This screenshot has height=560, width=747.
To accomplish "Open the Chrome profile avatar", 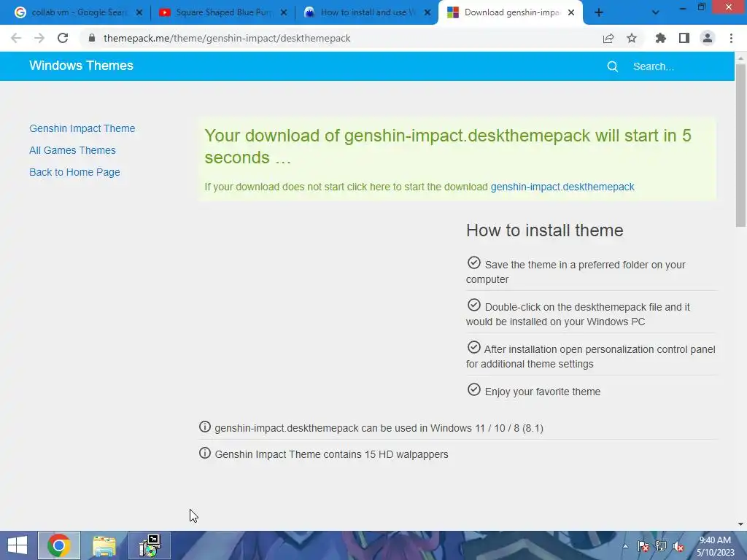I will click(708, 38).
